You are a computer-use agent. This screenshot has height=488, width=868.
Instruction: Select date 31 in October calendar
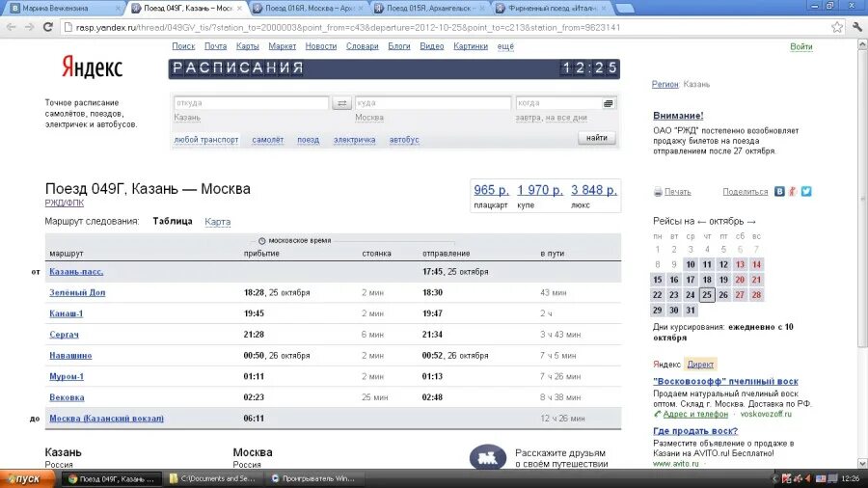coord(691,311)
